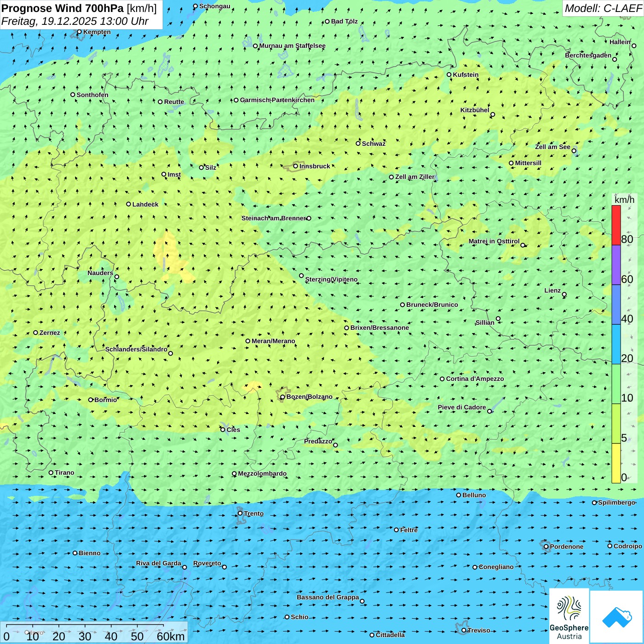644x644 pixels.
Task: Select the Bormio city label
Action: (106, 400)
